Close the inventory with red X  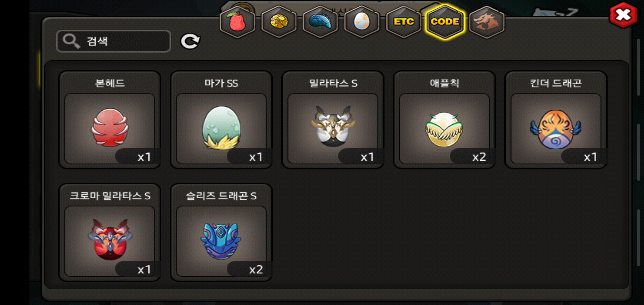[623, 15]
